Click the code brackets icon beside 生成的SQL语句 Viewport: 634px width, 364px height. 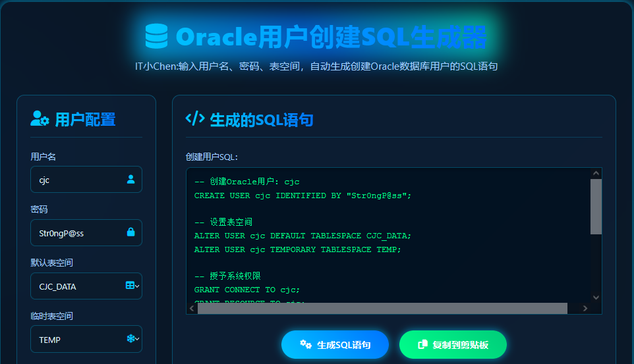pos(195,118)
